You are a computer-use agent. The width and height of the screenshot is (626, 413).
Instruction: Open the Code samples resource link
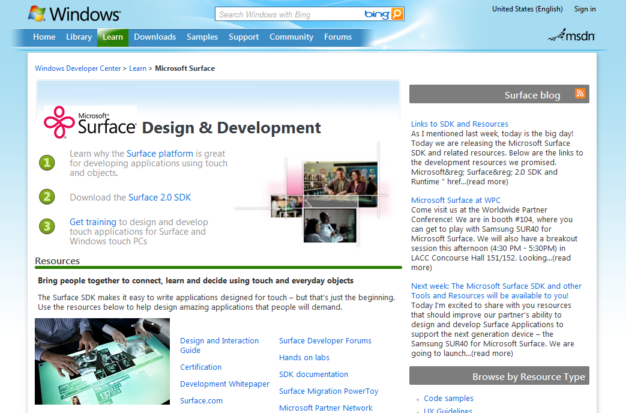coord(448,398)
